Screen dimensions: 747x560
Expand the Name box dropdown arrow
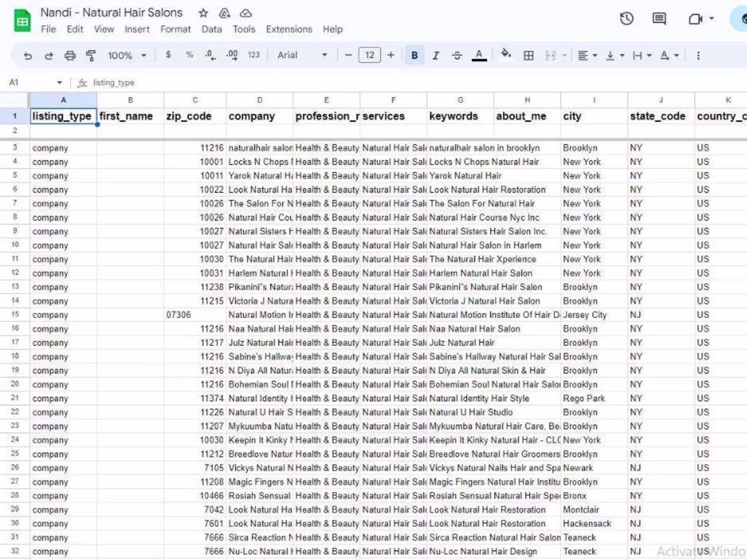coord(60,82)
